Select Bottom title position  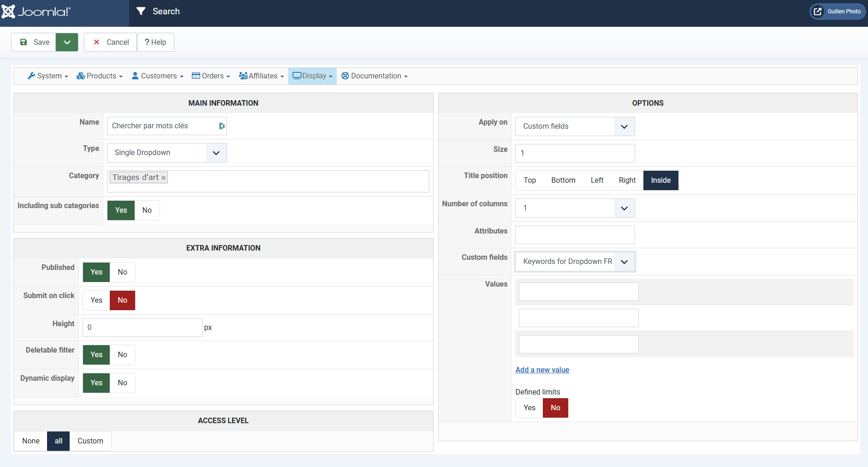pos(563,180)
